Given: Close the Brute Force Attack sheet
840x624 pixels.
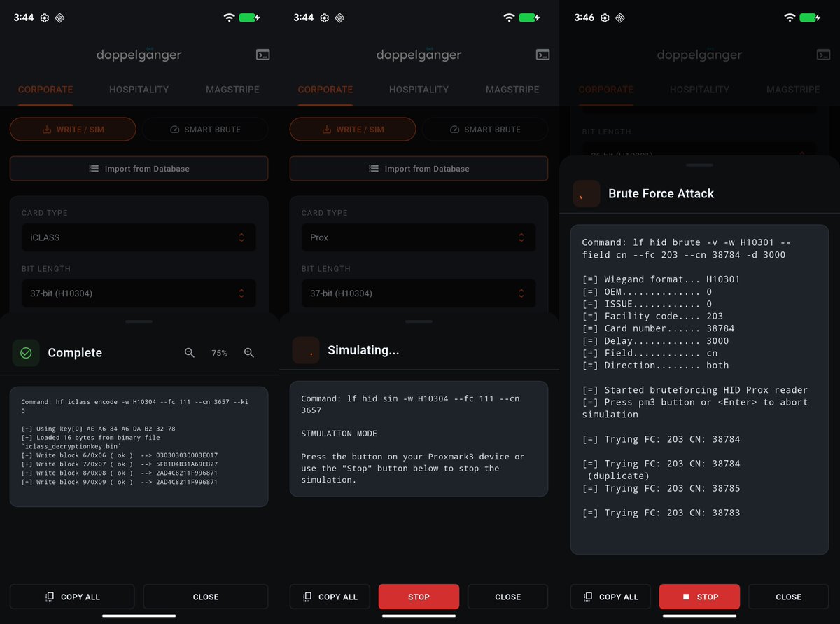Looking at the screenshot, I should [788, 597].
